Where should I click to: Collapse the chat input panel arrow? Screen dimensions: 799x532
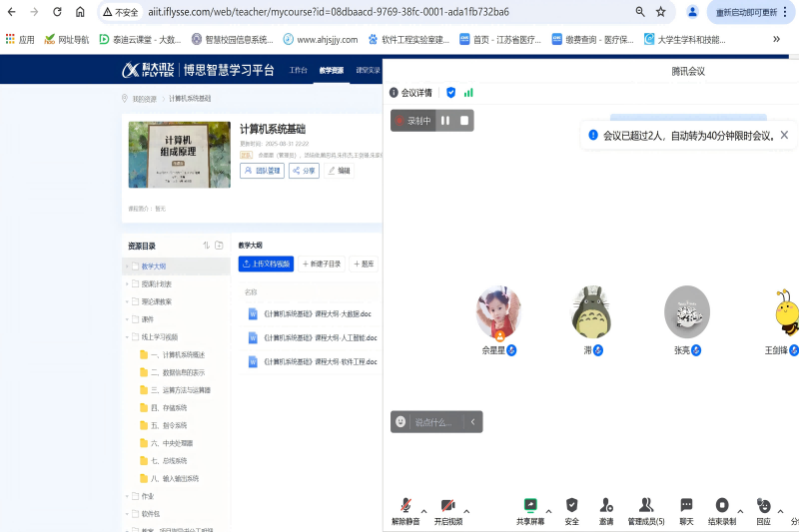(x=473, y=422)
